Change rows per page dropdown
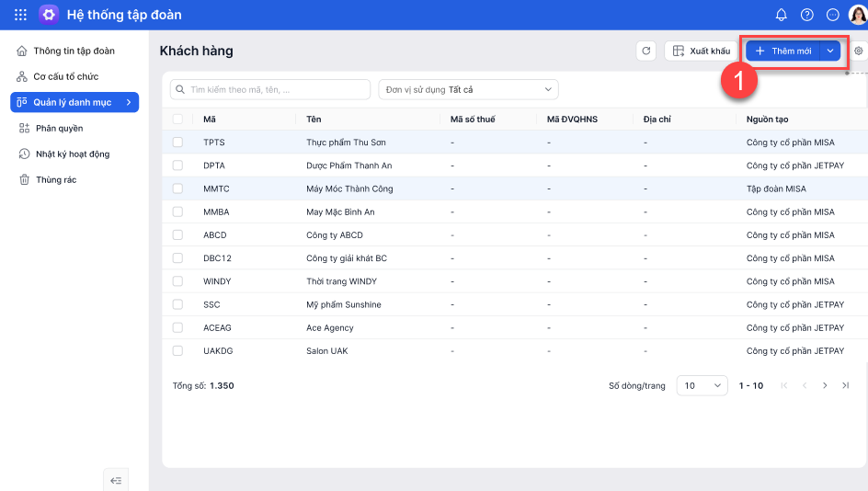Viewport: 868px width, 491px height. 702,386
